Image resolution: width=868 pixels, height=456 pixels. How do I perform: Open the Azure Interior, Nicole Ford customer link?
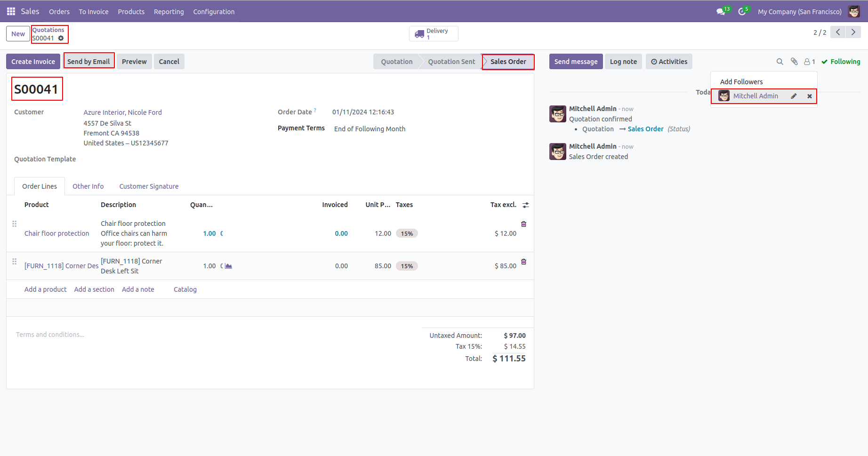pyautogui.click(x=122, y=112)
